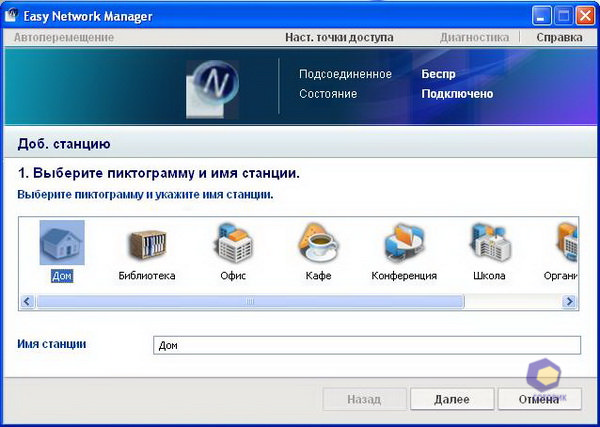Open the Автоперемещение menu
This screenshot has height=427, width=600.
tap(64, 37)
